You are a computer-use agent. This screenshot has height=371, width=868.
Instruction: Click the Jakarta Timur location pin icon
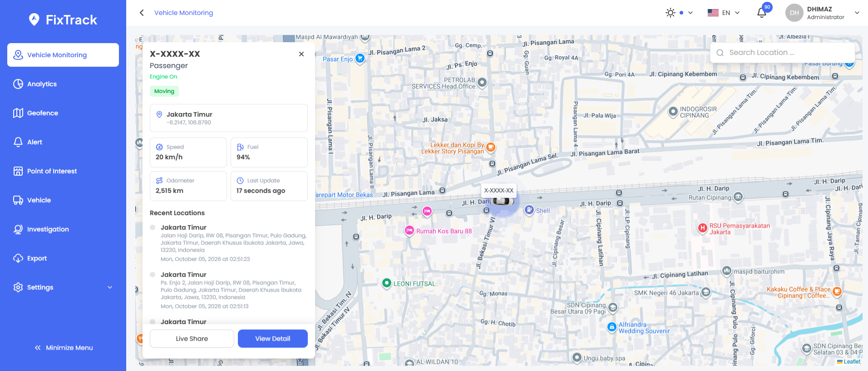pos(159,114)
